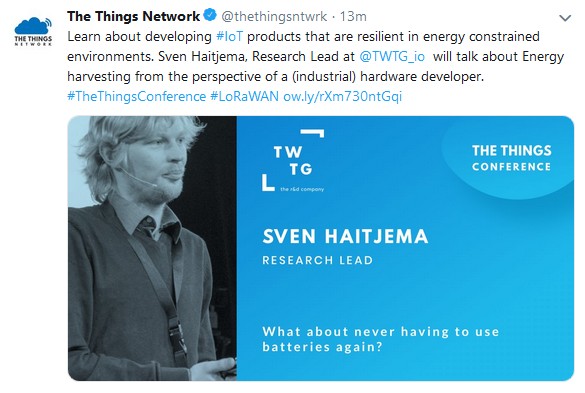Screen dimensions: 585x393
Task: Click 'the r&d company' text under logo
Action: (302, 189)
